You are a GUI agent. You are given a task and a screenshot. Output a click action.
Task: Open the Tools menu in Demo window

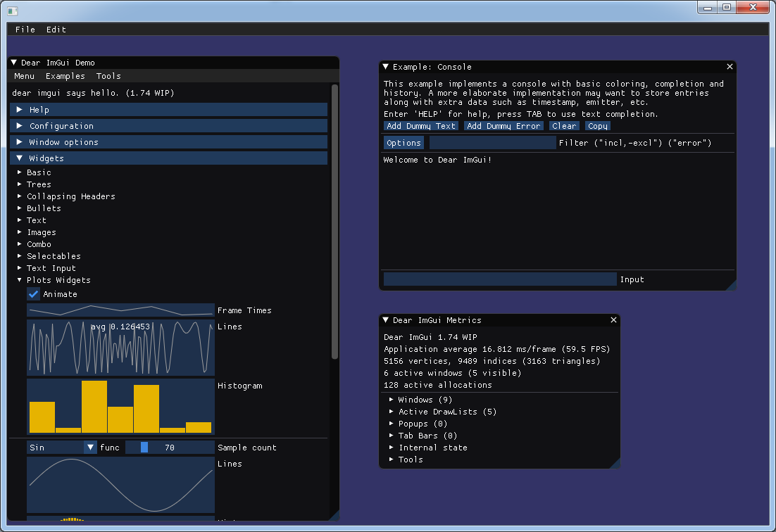point(108,76)
